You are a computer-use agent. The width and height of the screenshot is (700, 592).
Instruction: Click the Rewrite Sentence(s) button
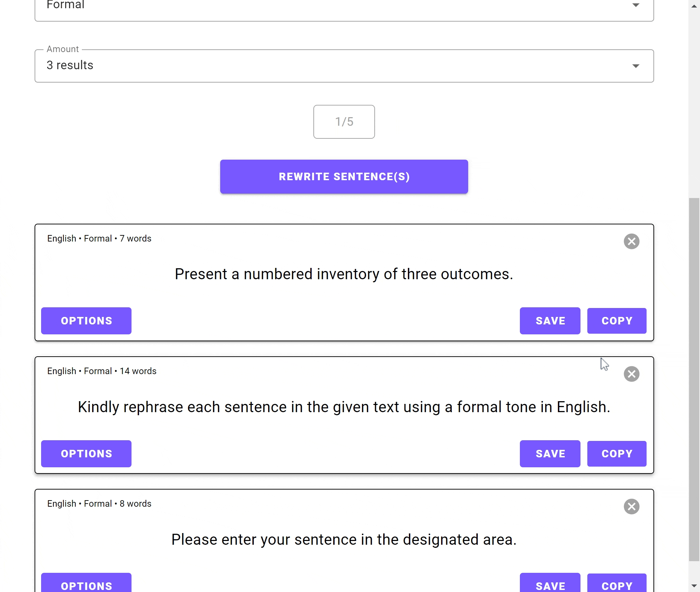(x=344, y=176)
